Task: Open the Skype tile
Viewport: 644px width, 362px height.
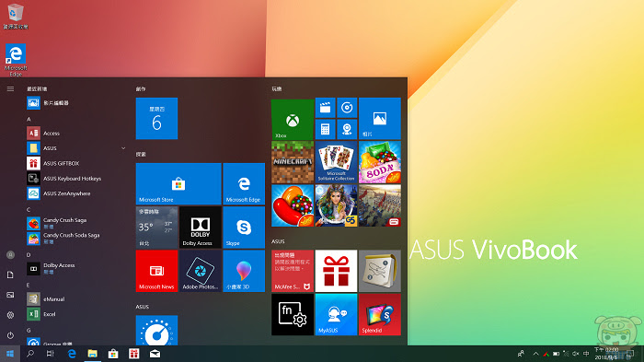Action: (x=244, y=228)
